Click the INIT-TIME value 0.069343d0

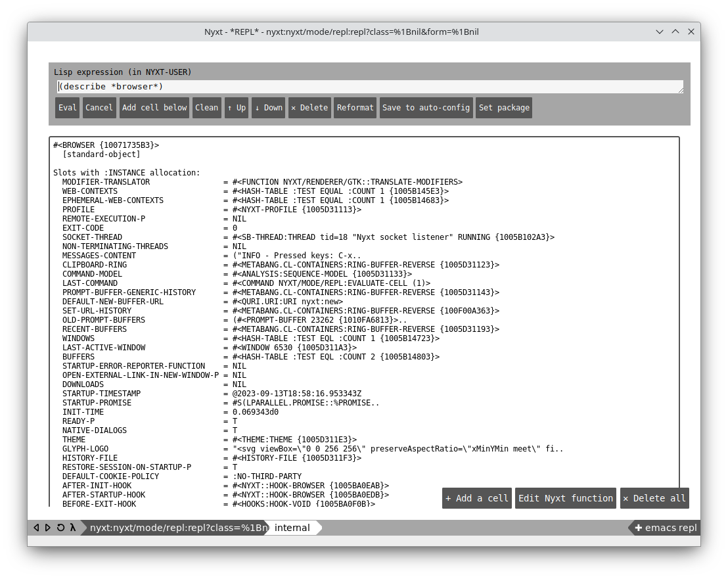pos(256,412)
